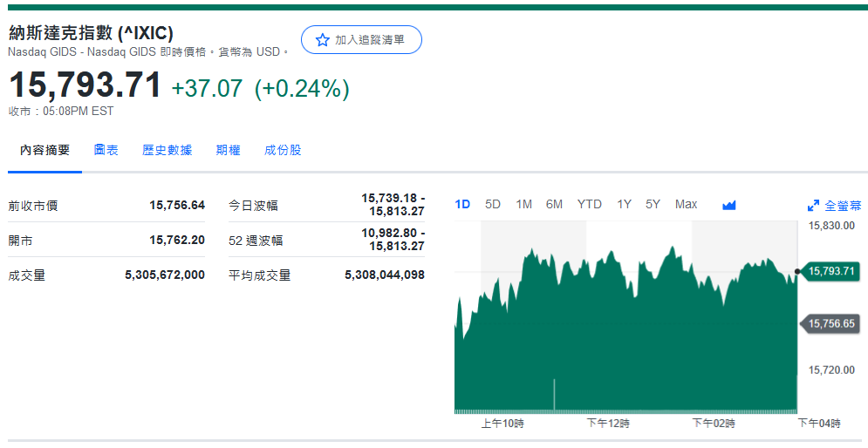Click the white volume spike line in chart
This screenshot has width=868, height=448.
[554, 394]
